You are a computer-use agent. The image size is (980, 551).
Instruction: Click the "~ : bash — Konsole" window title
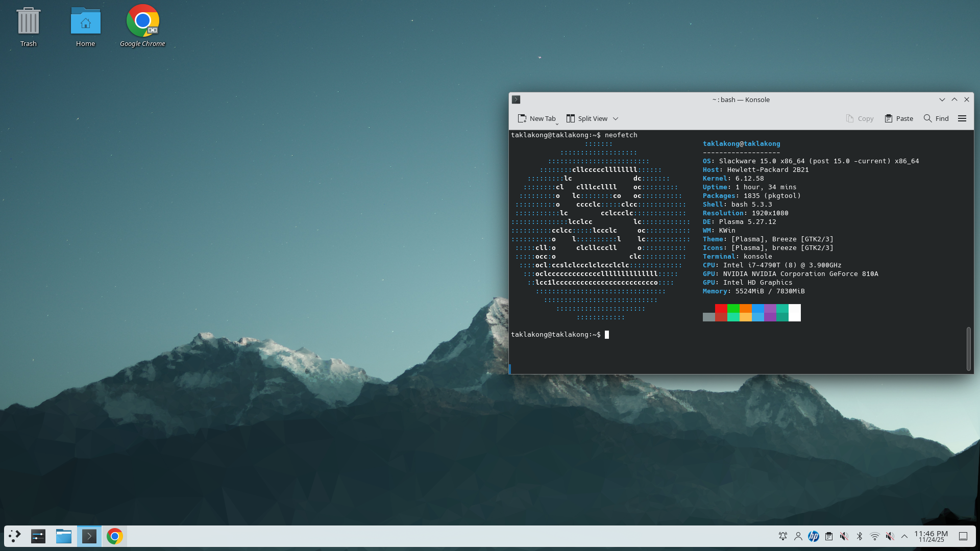coord(741,99)
